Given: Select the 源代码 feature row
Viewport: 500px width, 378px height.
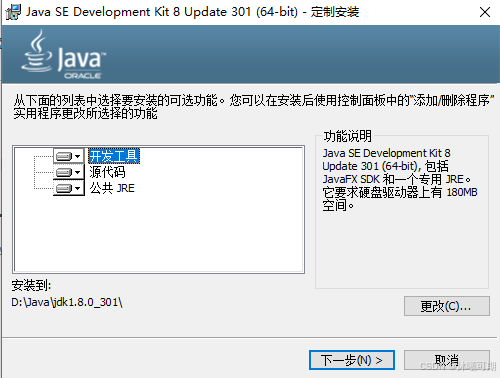Looking at the screenshot, I should pyautogui.click(x=107, y=172).
